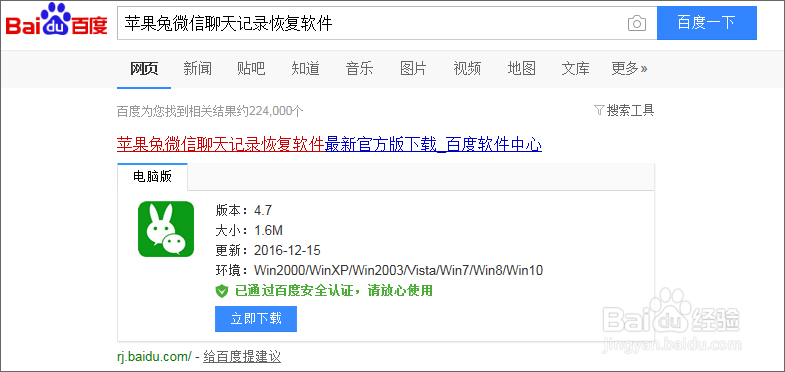Screen dimensions: 785x372
Task: Click the 给百度提建议 link
Action: click(x=242, y=357)
